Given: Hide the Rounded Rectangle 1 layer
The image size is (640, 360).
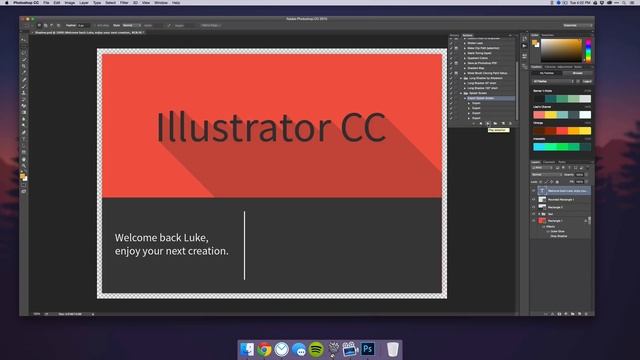Looking at the screenshot, I should 533,200.
